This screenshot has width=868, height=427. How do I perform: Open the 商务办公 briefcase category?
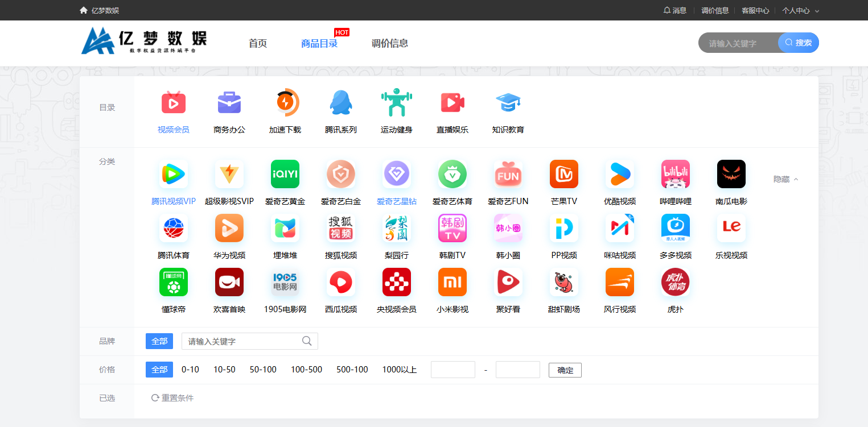(x=229, y=103)
